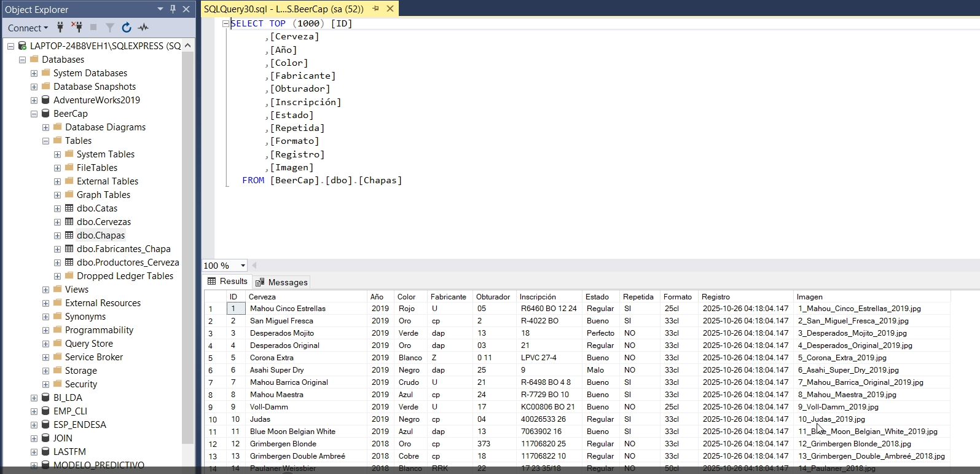Click the BI_LDA database icon
Image resolution: width=980 pixels, height=474 pixels.
pos(45,397)
